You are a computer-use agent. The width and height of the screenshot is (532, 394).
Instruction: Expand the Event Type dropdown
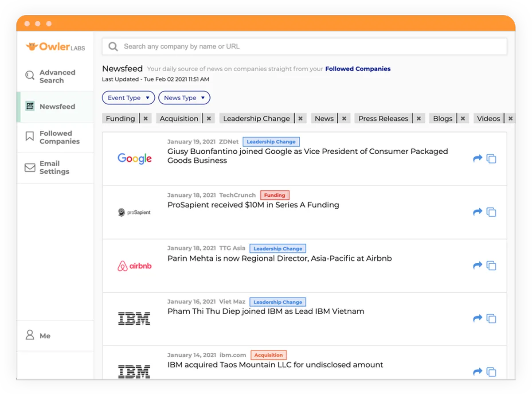coord(128,98)
